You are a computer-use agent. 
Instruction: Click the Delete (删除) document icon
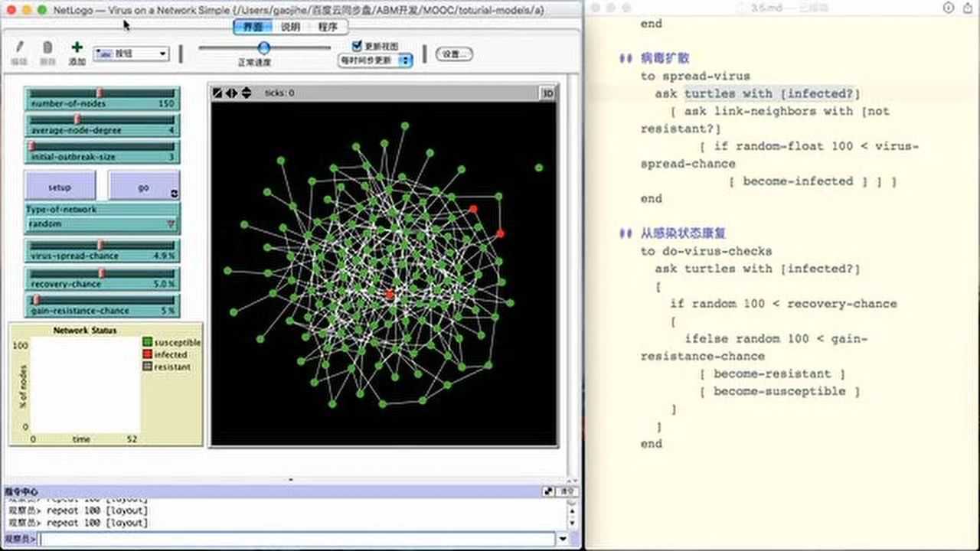click(x=47, y=48)
